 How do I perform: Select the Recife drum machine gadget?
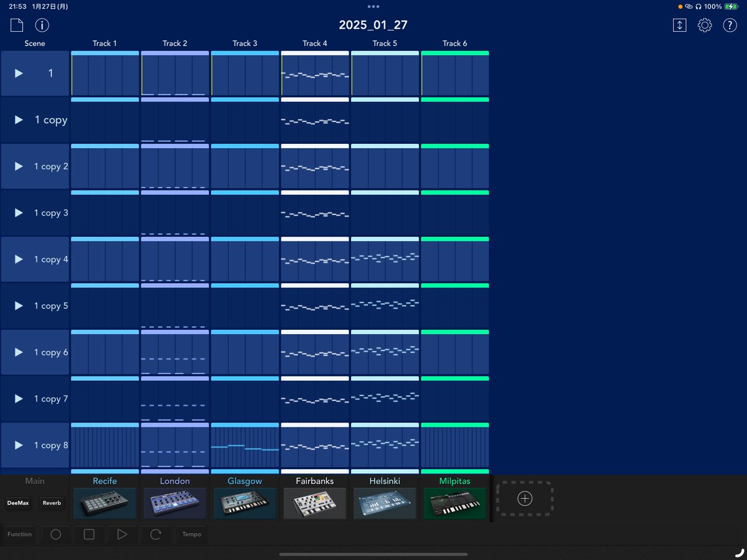pyautogui.click(x=105, y=503)
